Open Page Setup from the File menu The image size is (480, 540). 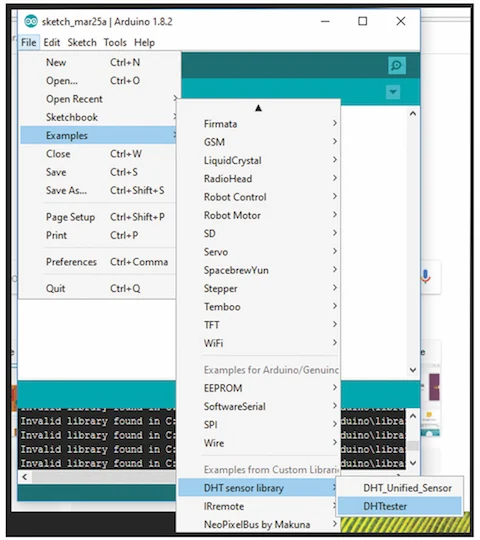coord(98,217)
